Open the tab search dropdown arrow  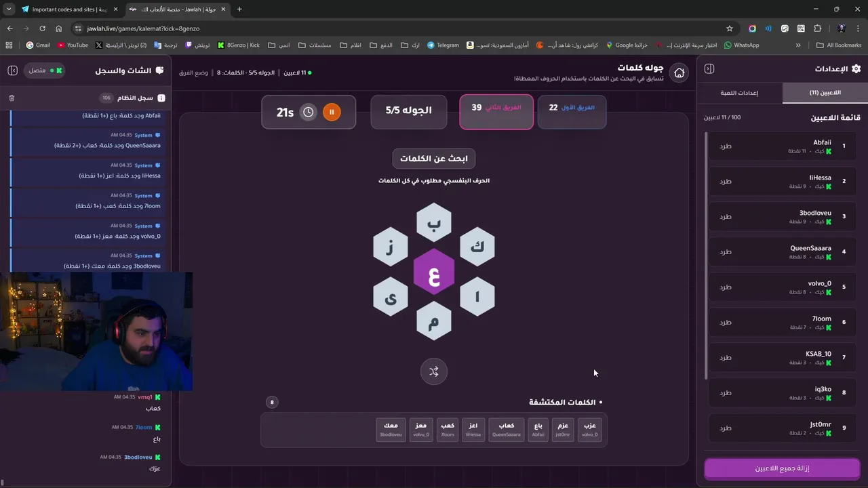pyautogui.click(x=8, y=9)
